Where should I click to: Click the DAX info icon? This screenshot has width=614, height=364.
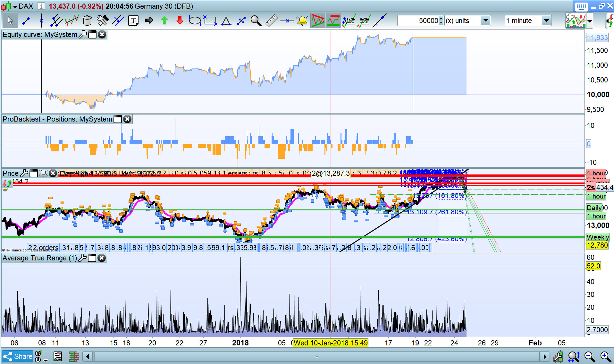coord(41,6)
